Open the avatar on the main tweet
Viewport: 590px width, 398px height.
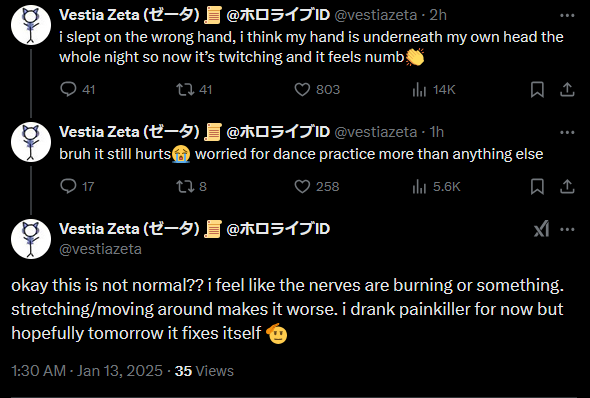tap(31, 239)
